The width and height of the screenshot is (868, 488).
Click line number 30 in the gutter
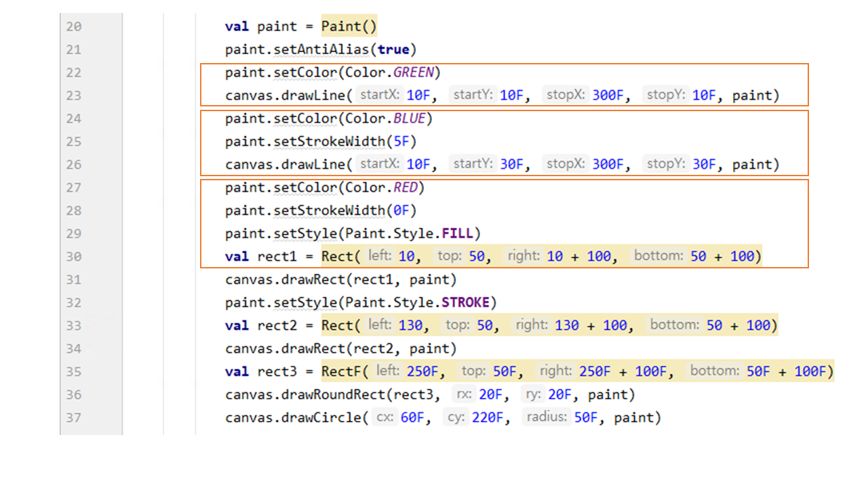point(74,256)
